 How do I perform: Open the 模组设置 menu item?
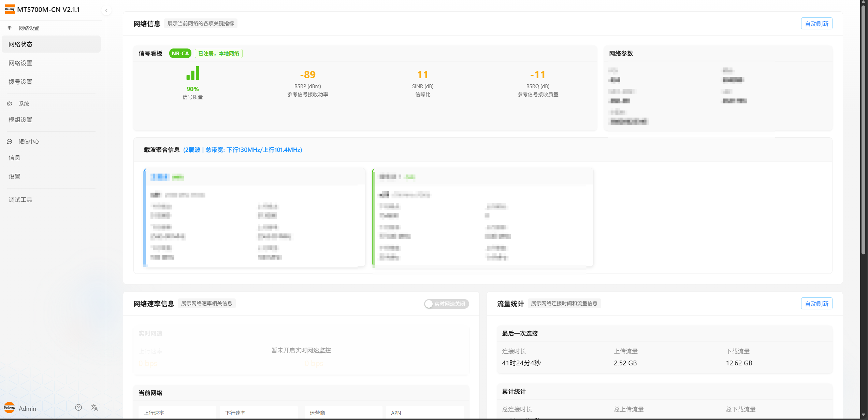[20, 120]
